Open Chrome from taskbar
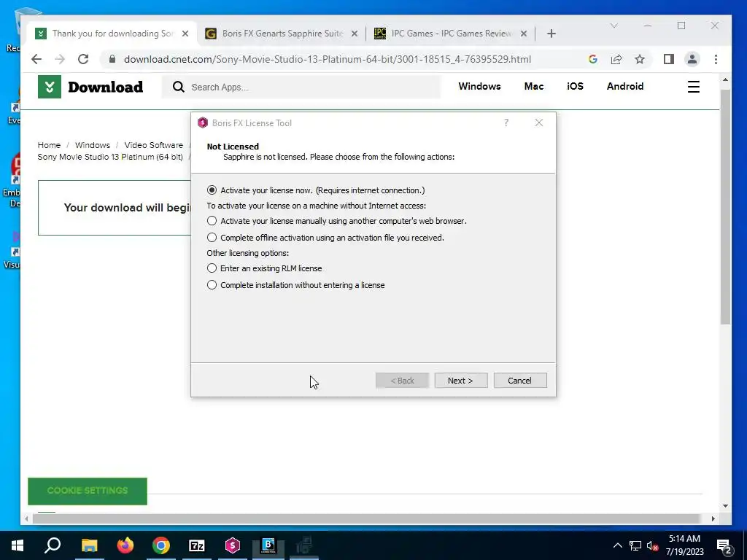 (161, 545)
